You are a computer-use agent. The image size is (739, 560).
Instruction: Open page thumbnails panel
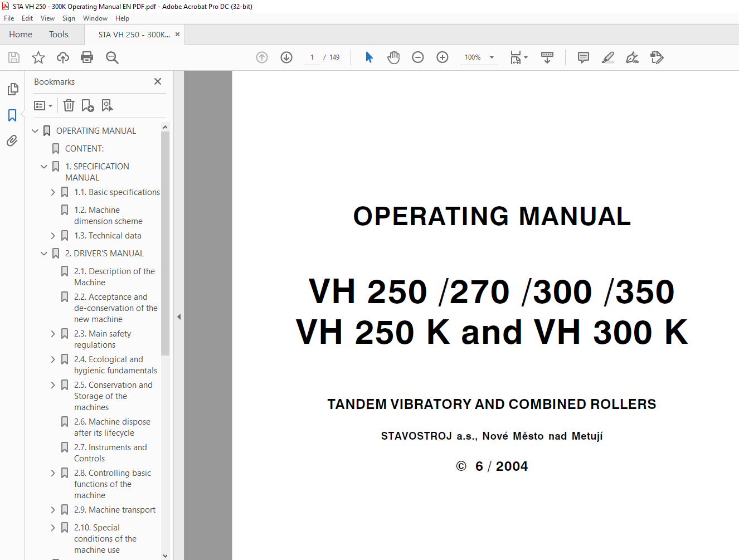click(x=12, y=89)
